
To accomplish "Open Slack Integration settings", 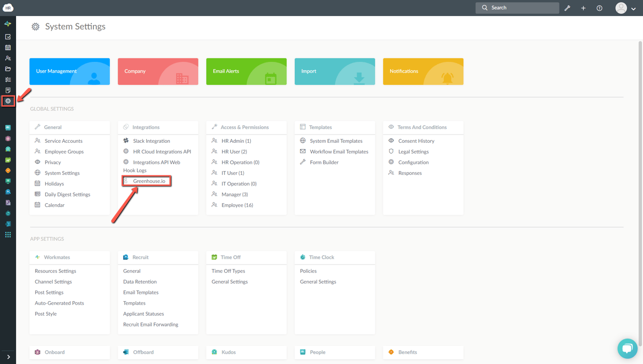I will (x=151, y=141).
